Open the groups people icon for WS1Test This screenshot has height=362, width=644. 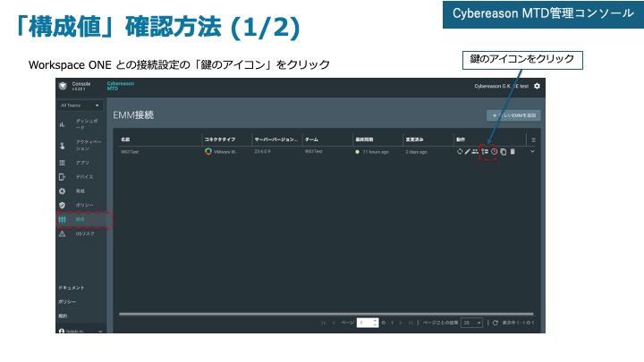(x=475, y=152)
